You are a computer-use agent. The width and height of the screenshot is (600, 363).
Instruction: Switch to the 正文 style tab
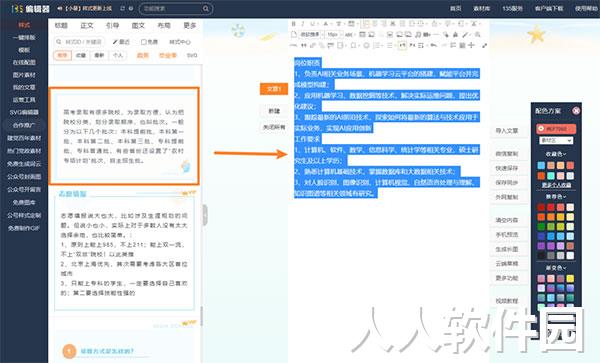click(x=87, y=25)
